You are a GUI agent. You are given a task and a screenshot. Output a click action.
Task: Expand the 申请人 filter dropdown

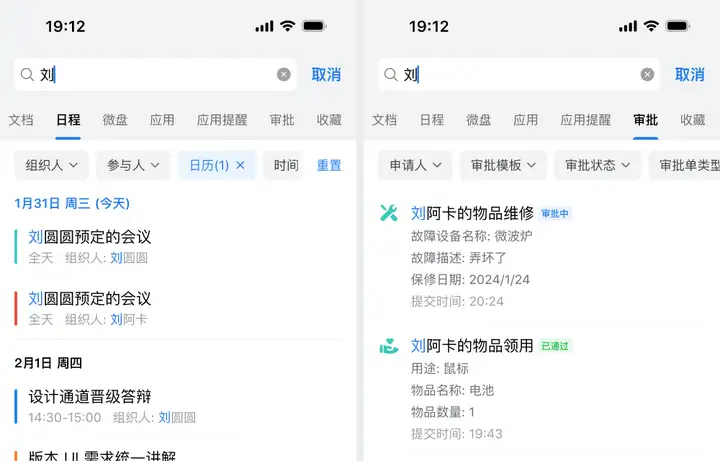point(415,165)
